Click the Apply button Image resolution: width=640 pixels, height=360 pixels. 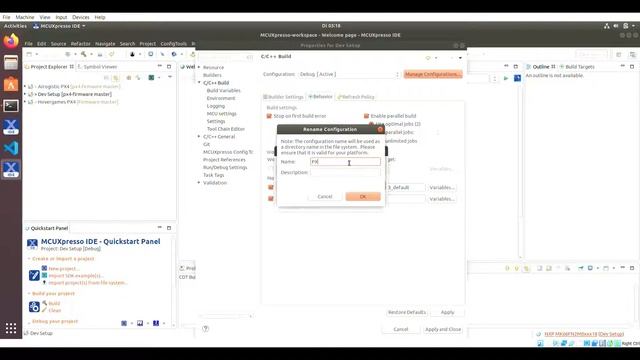pos(447,312)
